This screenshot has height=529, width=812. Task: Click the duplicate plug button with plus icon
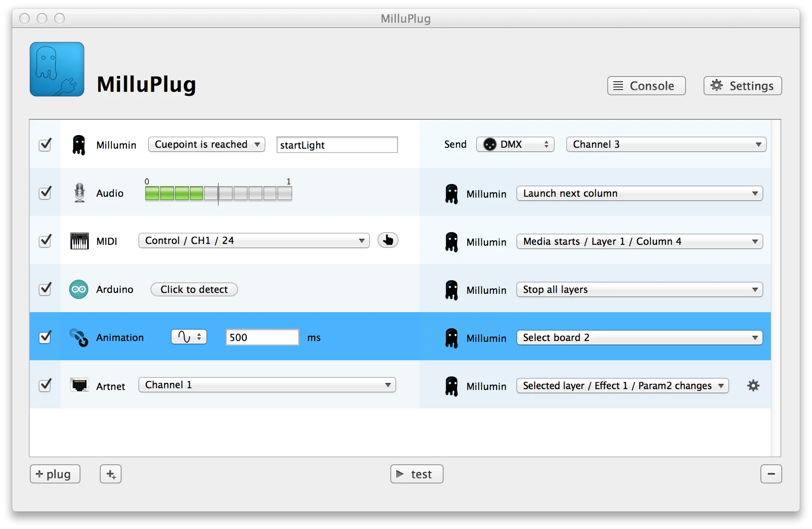111,474
